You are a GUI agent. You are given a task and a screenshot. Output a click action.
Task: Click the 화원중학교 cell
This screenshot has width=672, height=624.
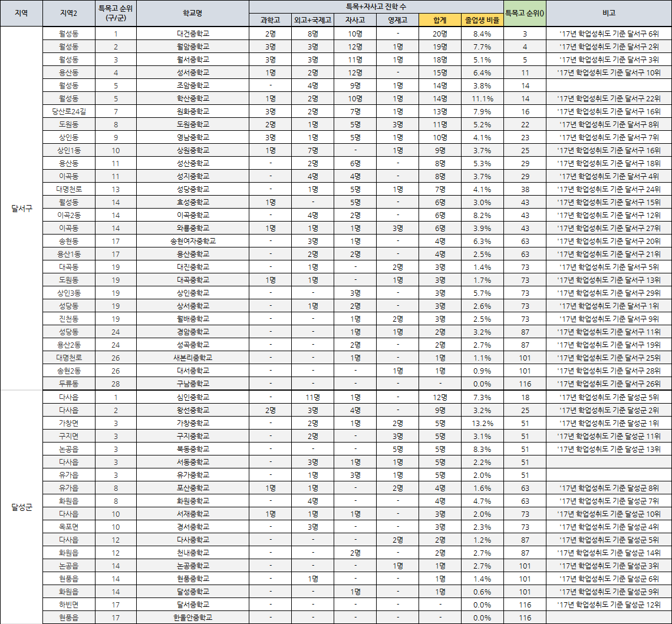click(192, 501)
